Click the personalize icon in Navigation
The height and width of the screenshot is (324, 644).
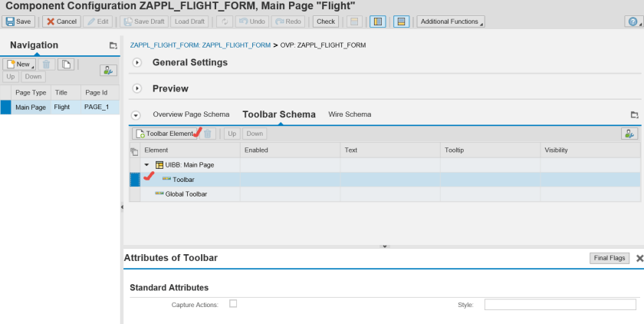[x=108, y=70]
